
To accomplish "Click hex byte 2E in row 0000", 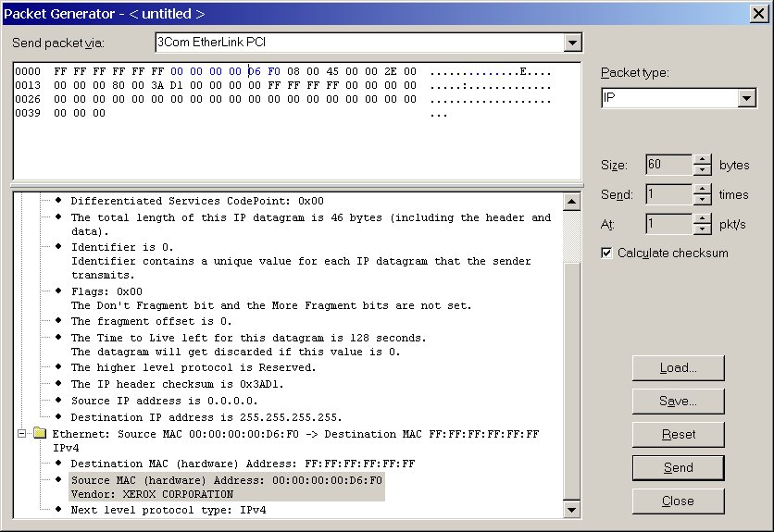I will (391, 71).
